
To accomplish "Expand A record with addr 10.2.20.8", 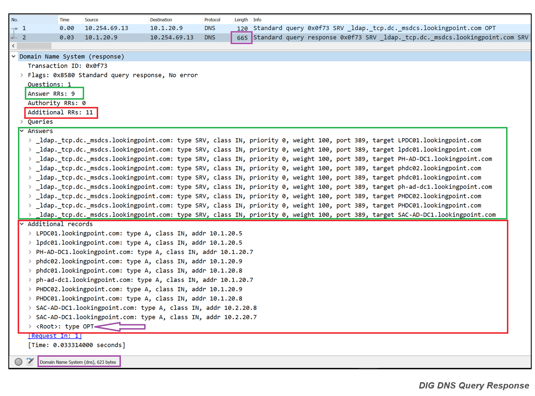I will click(x=30, y=308).
